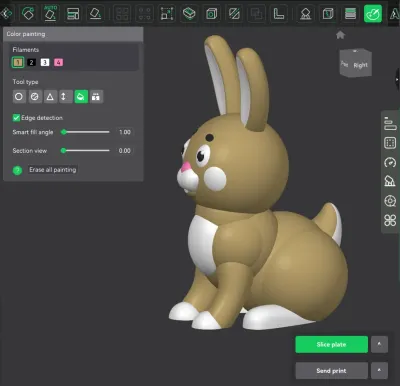Click the dotted square right sidebar icon
400x386 pixels.
(390, 143)
